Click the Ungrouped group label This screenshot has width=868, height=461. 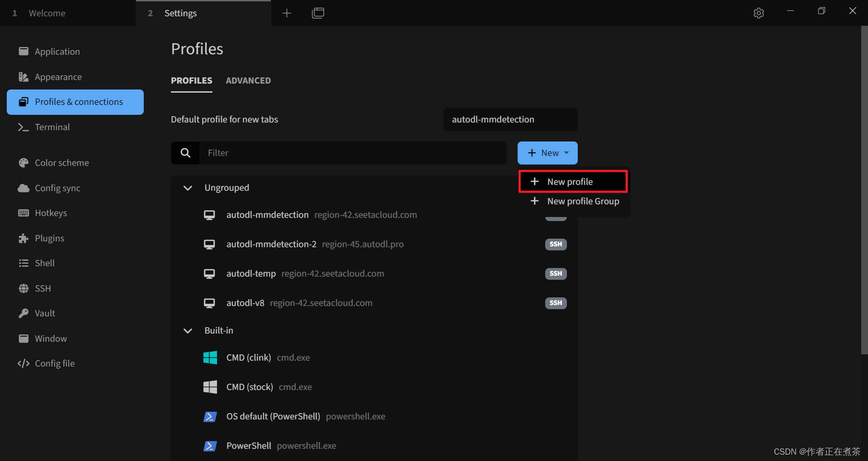pyautogui.click(x=226, y=188)
